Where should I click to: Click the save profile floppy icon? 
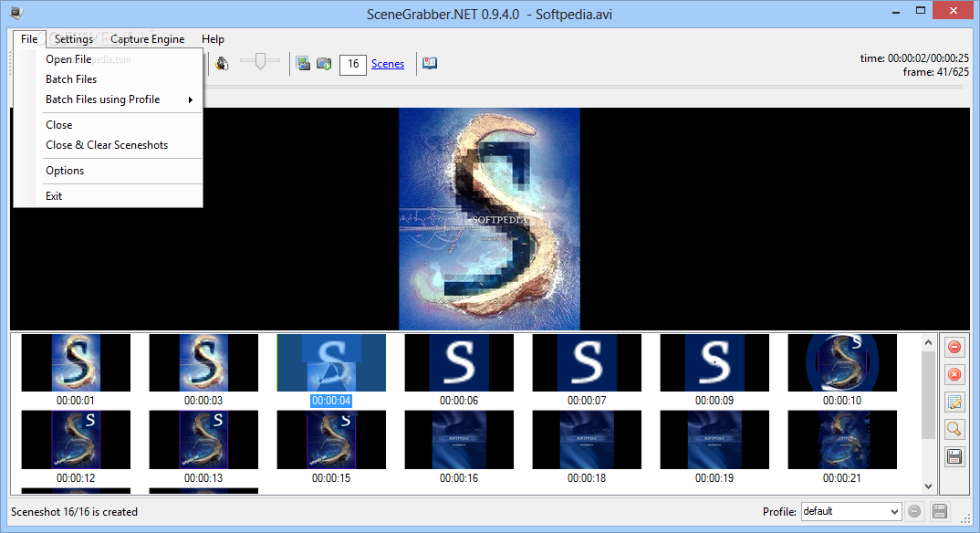[939, 511]
